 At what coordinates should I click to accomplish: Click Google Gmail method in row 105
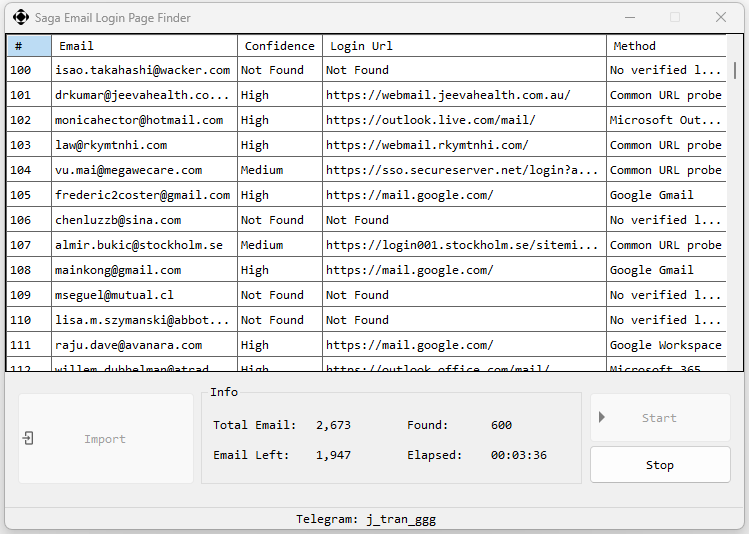coord(666,195)
